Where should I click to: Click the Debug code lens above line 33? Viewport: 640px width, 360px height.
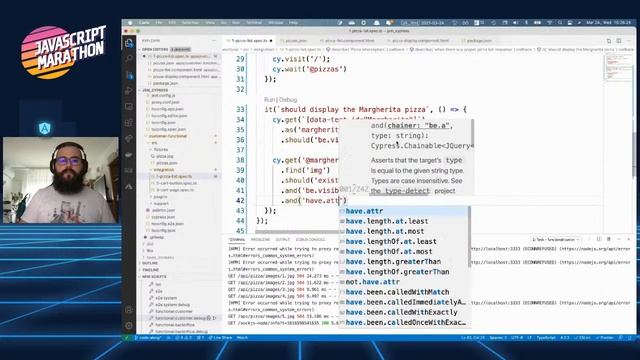(x=288, y=100)
